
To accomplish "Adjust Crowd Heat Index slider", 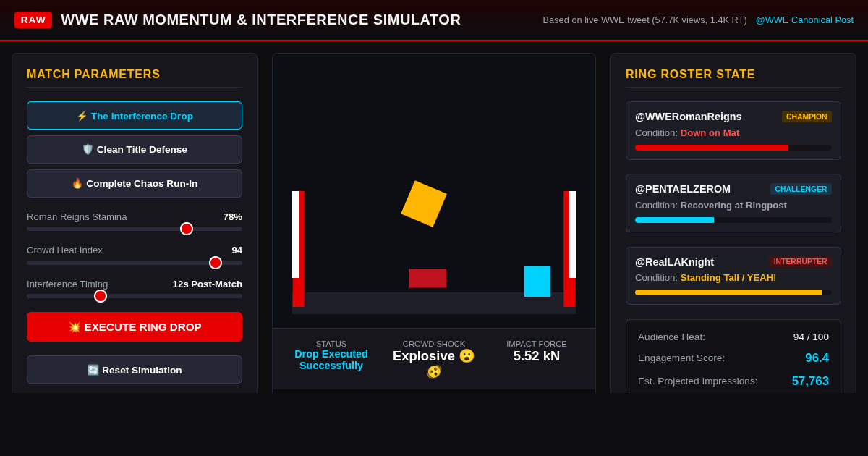I will [x=135, y=262].
